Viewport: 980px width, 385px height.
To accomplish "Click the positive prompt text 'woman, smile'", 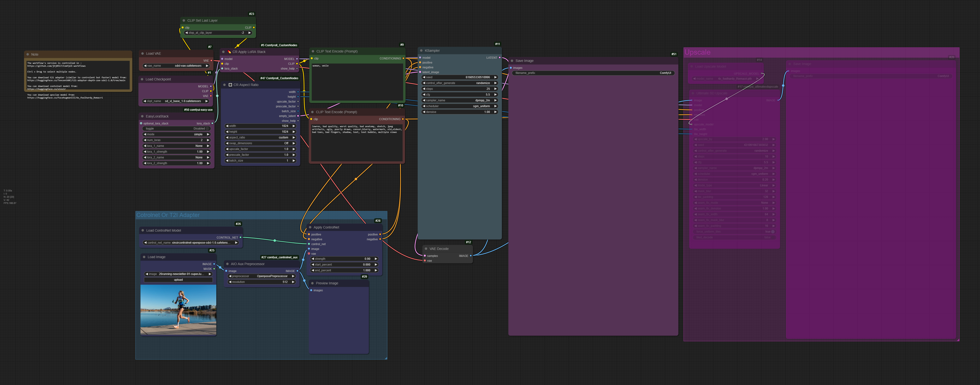I will pos(320,66).
